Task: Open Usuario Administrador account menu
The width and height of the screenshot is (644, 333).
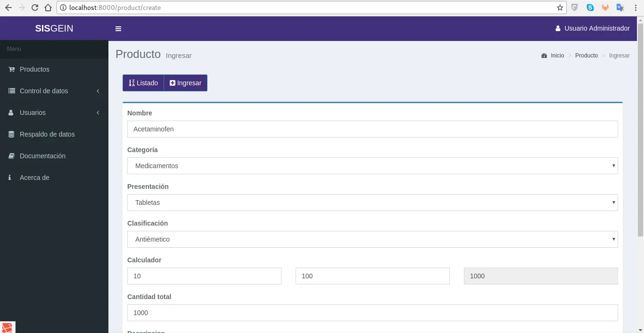Action: [x=593, y=28]
